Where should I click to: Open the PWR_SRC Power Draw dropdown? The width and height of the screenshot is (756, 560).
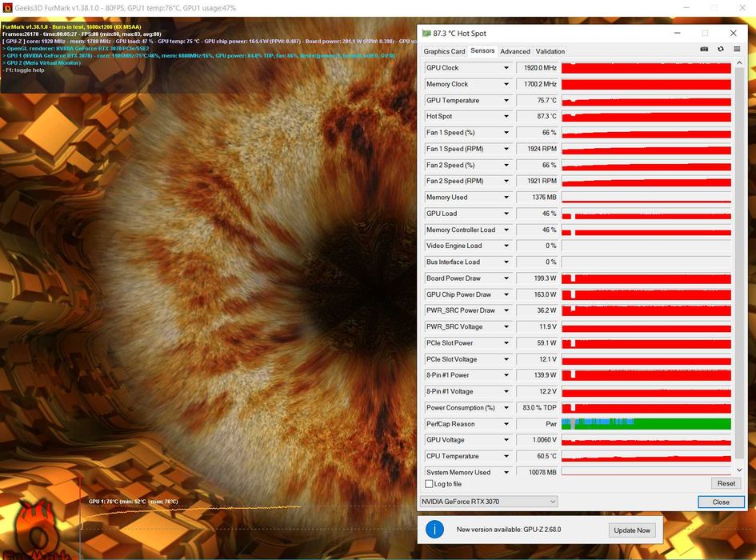(506, 310)
